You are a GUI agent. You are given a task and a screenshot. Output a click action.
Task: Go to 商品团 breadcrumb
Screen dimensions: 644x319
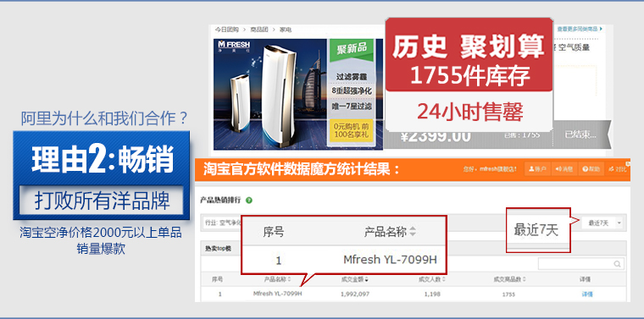tap(259, 30)
